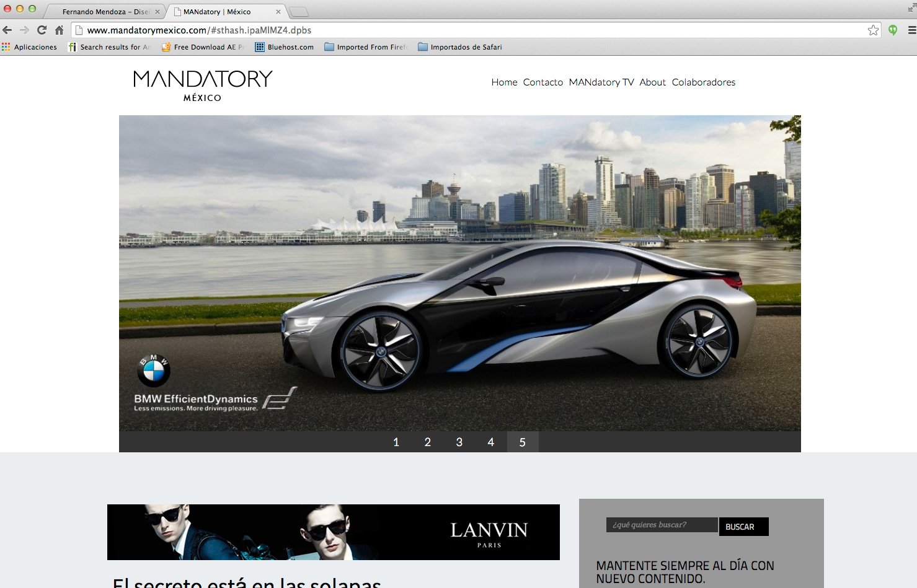Switch to the Fernando Mendoza tab
The image size is (917, 588).
click(105, 12)
